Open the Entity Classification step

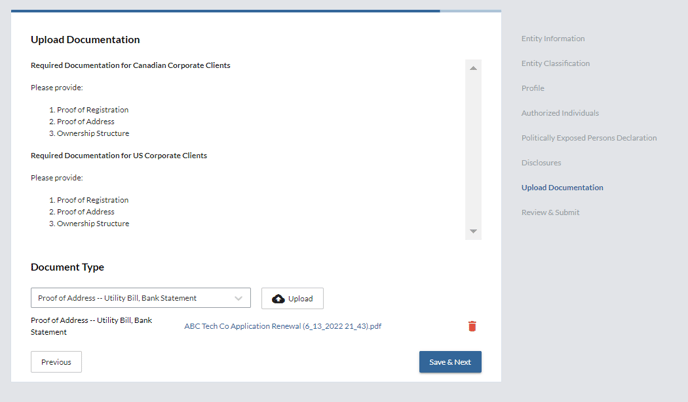[555, 64]
